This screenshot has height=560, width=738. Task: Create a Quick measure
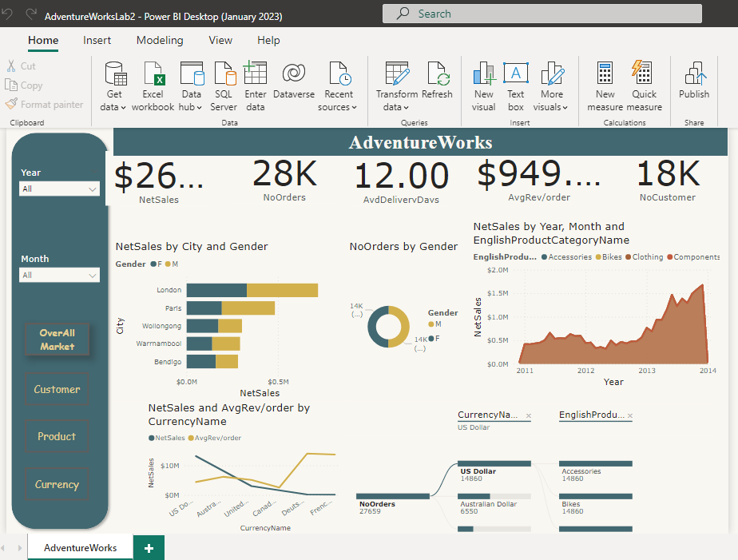(x=644, y=74)
